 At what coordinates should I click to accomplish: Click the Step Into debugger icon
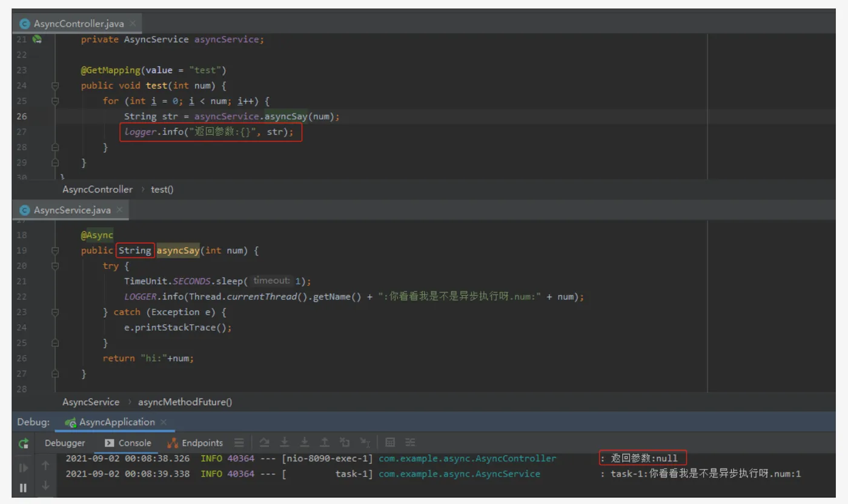tap(284, 443)
